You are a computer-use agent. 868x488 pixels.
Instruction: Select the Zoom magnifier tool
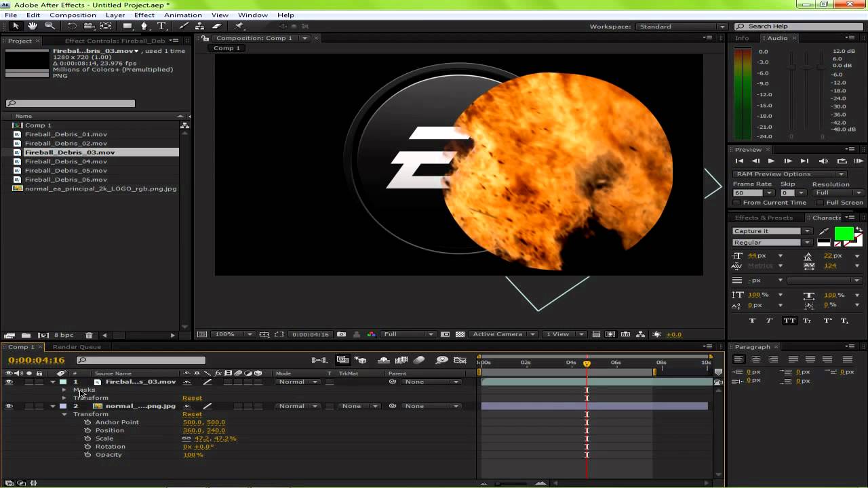click(50, 26)
